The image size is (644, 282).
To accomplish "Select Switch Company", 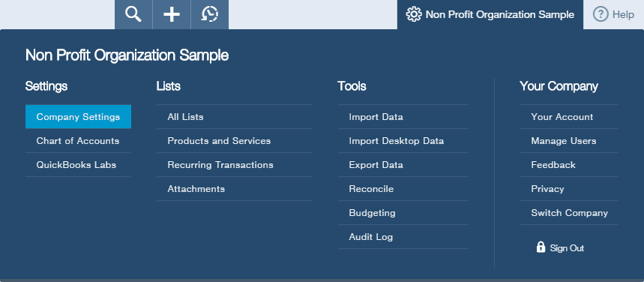I will click(569, 213).
